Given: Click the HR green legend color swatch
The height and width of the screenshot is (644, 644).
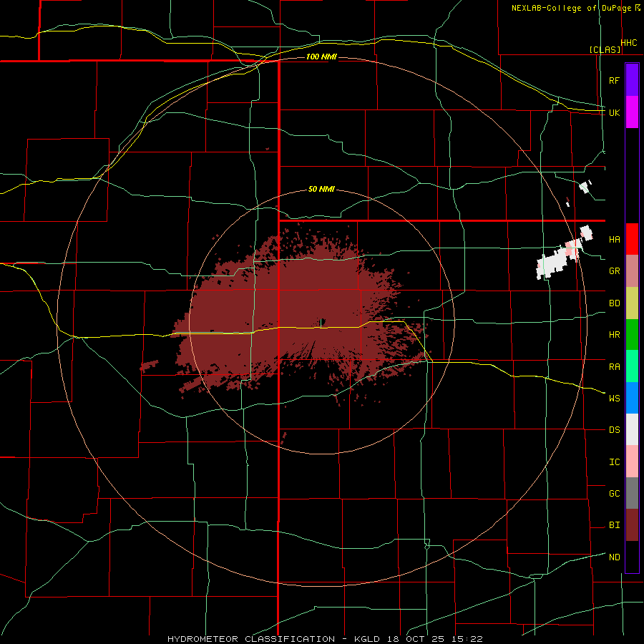Looking at the screenshot, I should [x=632, y=335].
